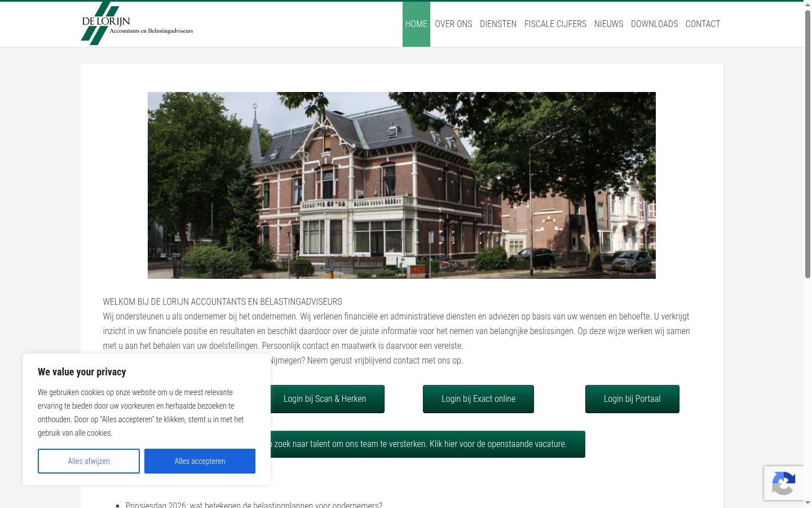Click the WELKOM BIJ DE LORIJN heading
The height and width of the screenshot is (508, 812).
(222, 302)
